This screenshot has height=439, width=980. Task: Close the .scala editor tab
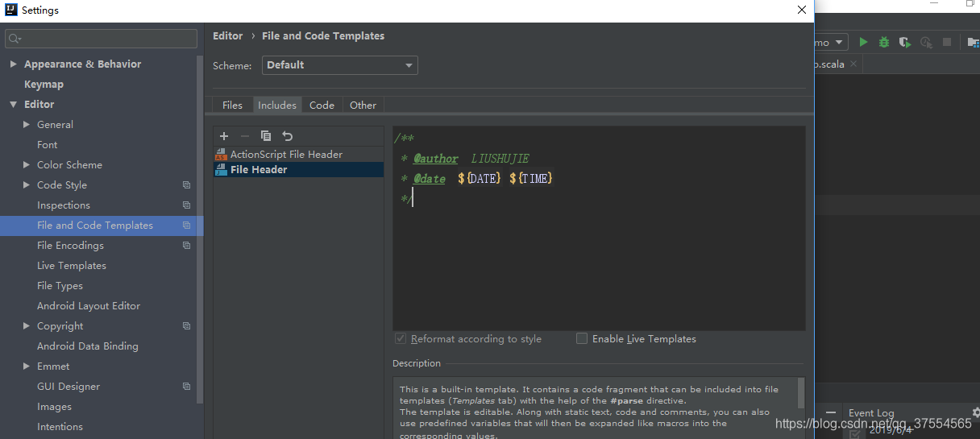(854, 64)
